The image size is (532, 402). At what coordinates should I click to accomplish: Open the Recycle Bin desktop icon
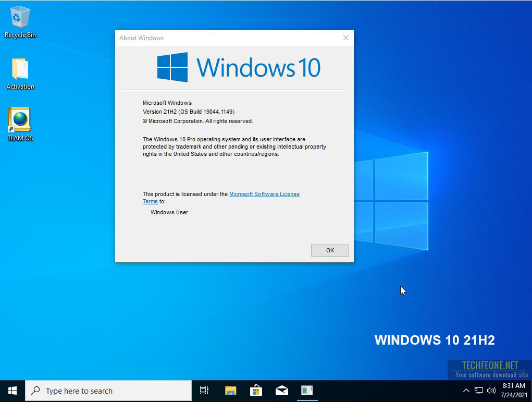point(20,22)
